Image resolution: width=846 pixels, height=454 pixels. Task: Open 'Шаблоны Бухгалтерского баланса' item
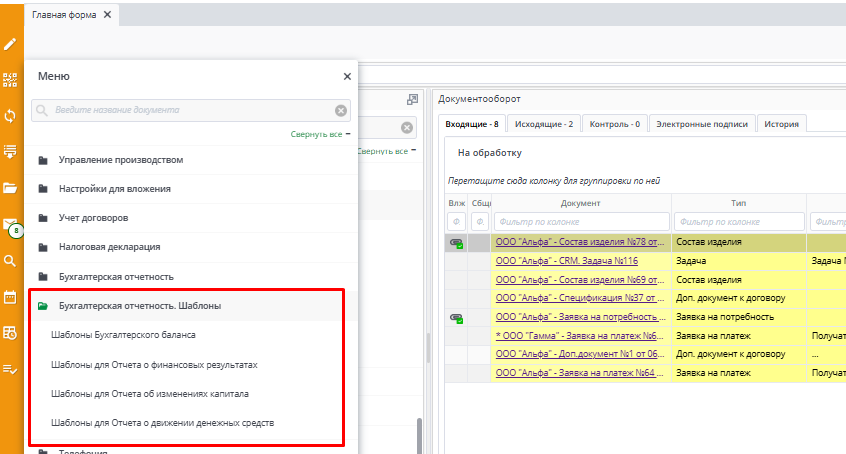point(123,334)
